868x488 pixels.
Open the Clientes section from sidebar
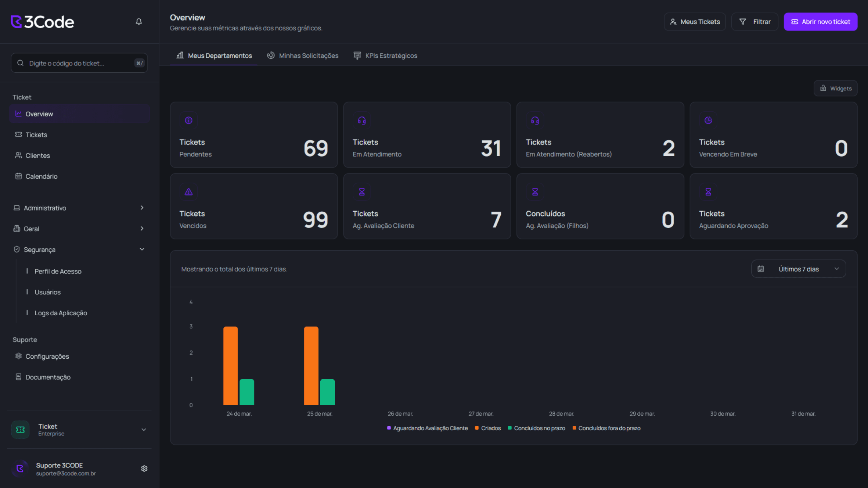pos(37,155)
